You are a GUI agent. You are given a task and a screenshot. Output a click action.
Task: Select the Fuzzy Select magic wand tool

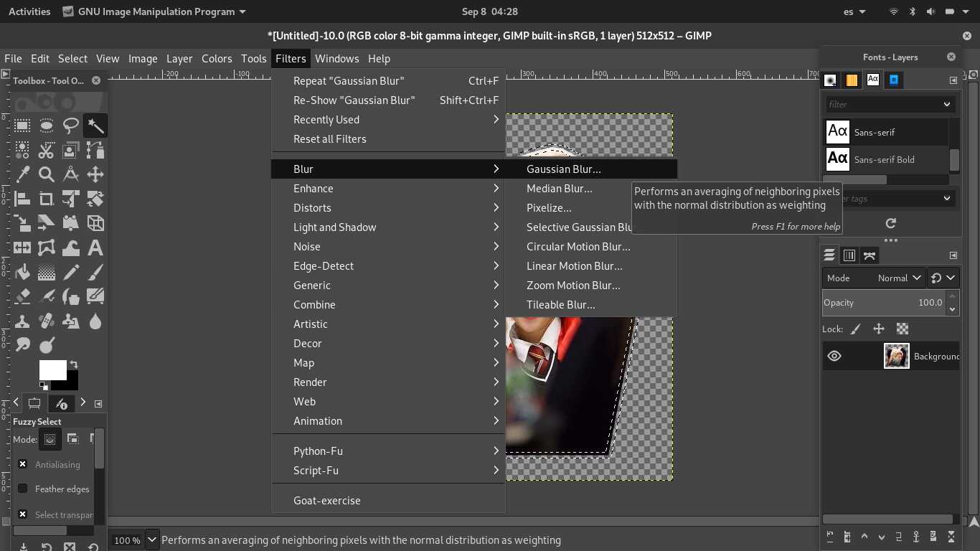95,126
